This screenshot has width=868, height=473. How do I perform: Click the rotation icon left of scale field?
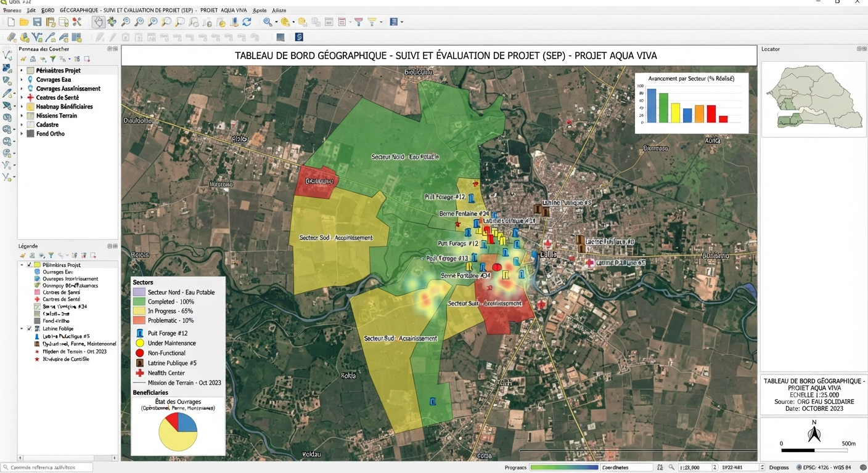point(660,467)
